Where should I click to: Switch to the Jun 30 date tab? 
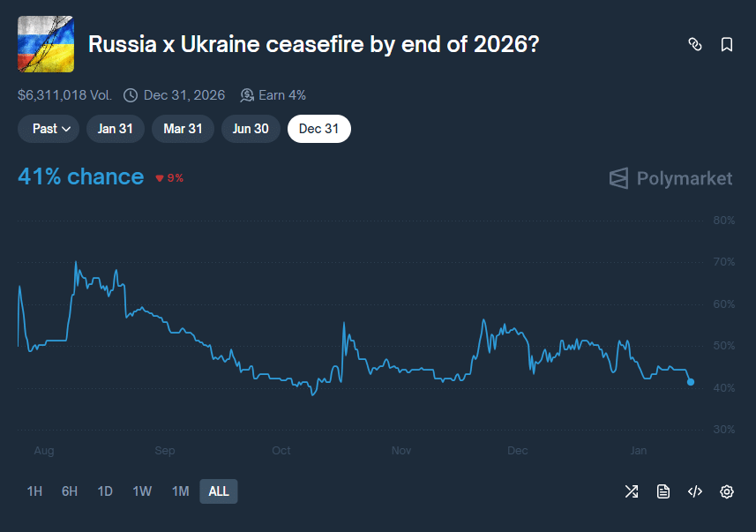251,129
